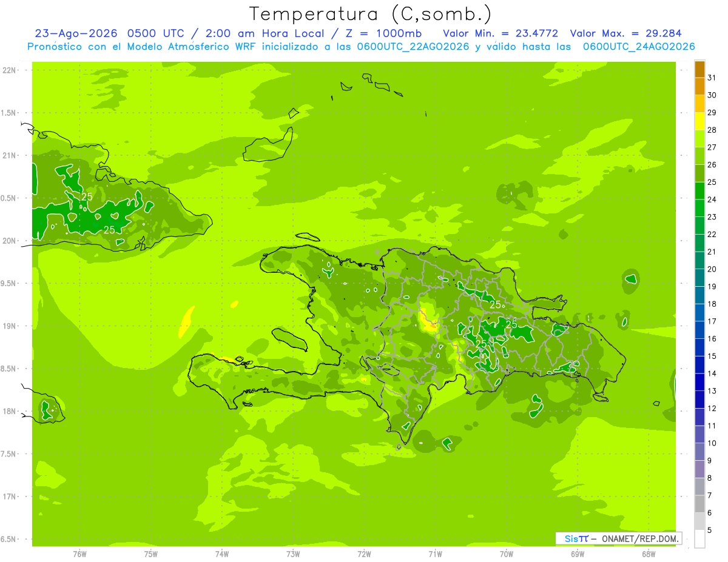Click the Valor Max. = 29.284 text

point(630,33)
